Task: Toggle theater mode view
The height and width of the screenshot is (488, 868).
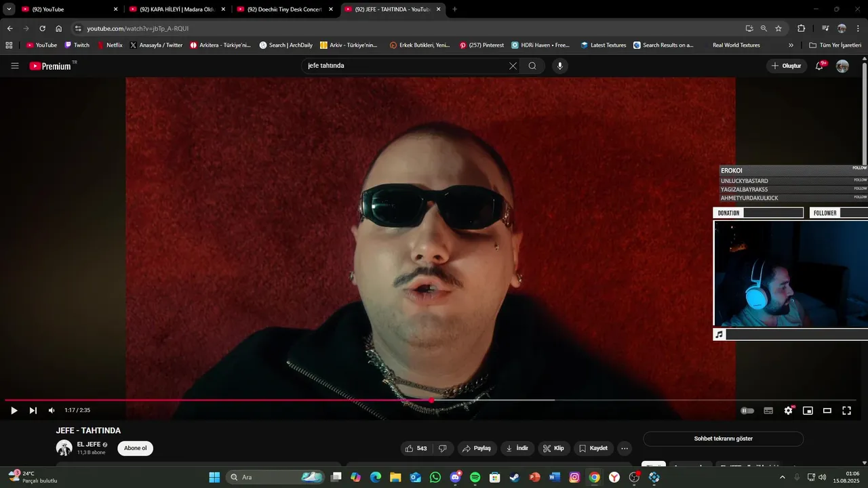Action: coord(827,410)
